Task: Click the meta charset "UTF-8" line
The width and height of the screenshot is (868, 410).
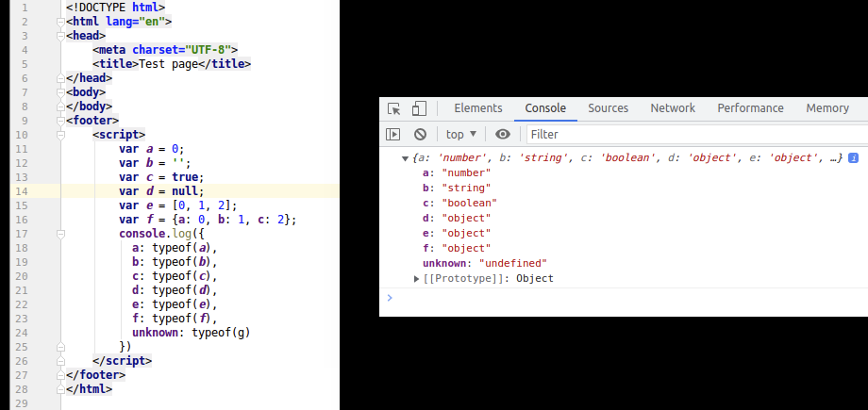Action: pyautogui.click(x=165, y=50)
